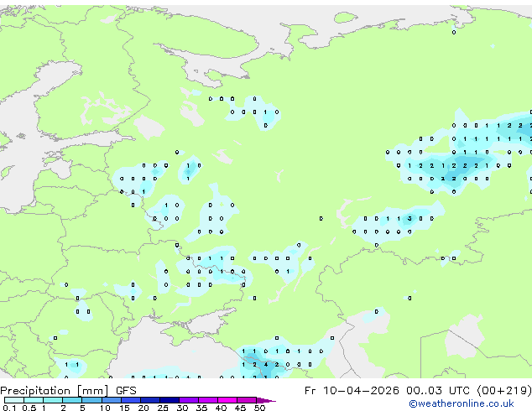
Task: Click the 25–30 mm navy swatch
Action: click(x=170, y=400)
